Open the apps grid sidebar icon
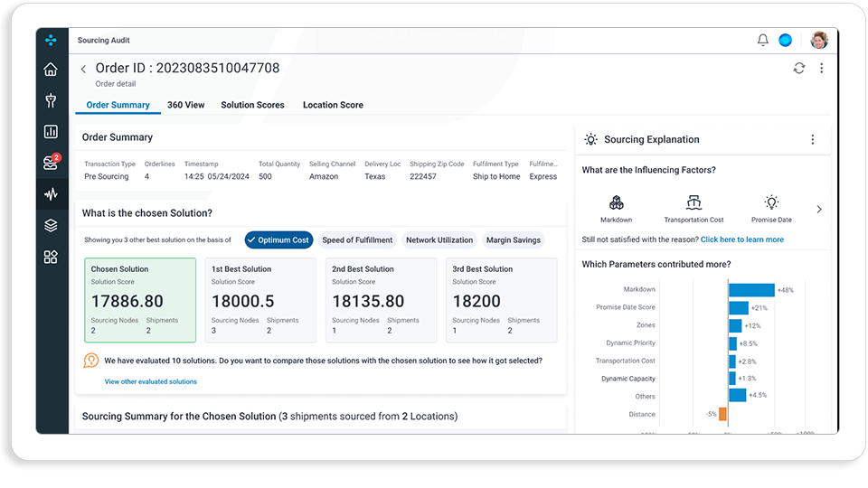This screenshot has width=868, height=488. (51, 257)
